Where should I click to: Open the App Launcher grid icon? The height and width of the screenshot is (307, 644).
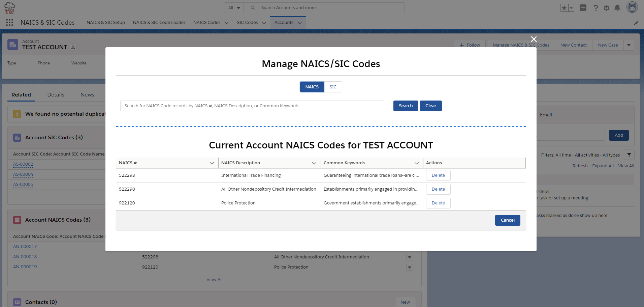pos(9,23)
